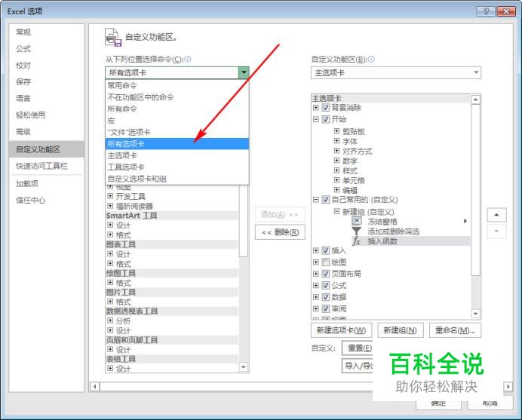Open the 高级 options category
Image resolution: width=522 pixels, height=420 pixels.
[47, 132]
